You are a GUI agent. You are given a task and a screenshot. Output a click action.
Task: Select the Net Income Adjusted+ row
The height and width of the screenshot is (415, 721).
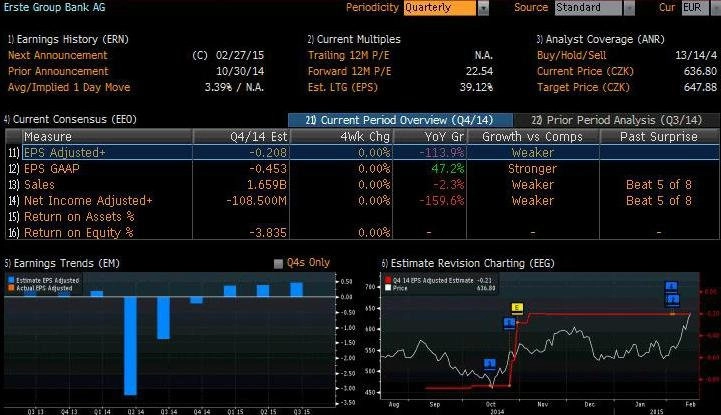(x=363, y=201)
